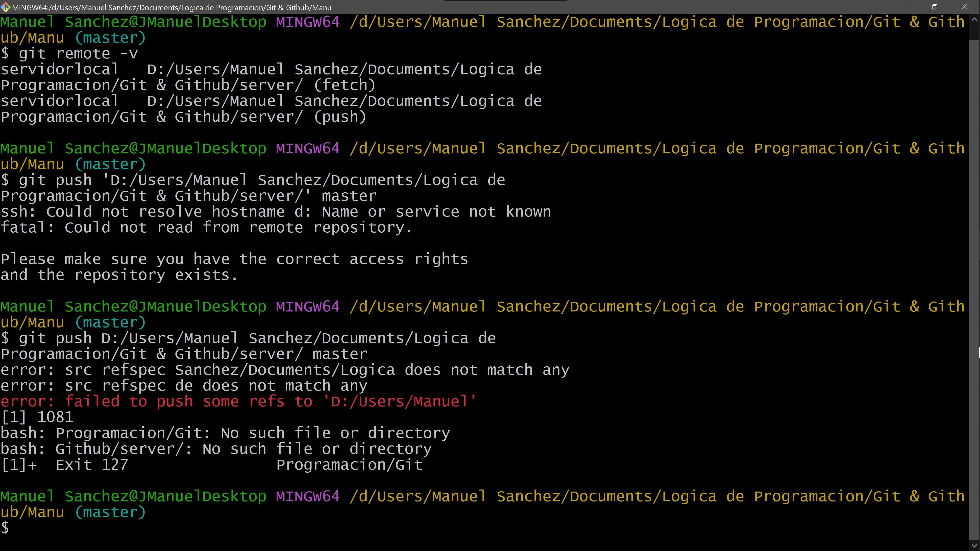
Task: Click 'fatal: Could not read from remote repository.'
Action: [206, 227]
